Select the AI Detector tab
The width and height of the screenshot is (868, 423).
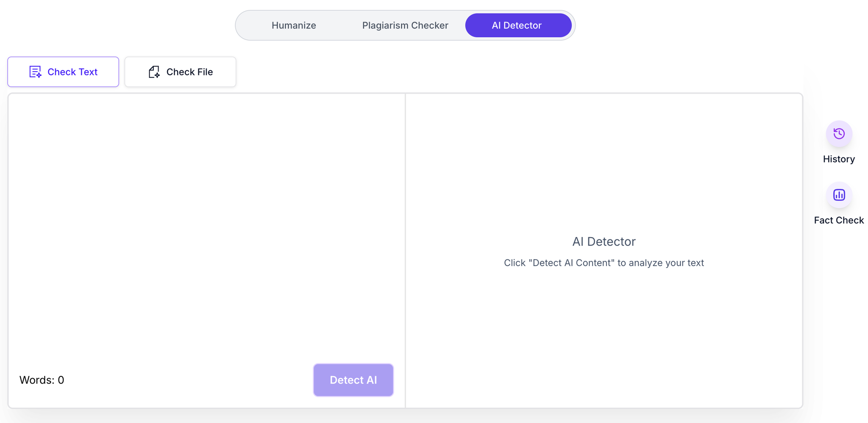[518, 25]
